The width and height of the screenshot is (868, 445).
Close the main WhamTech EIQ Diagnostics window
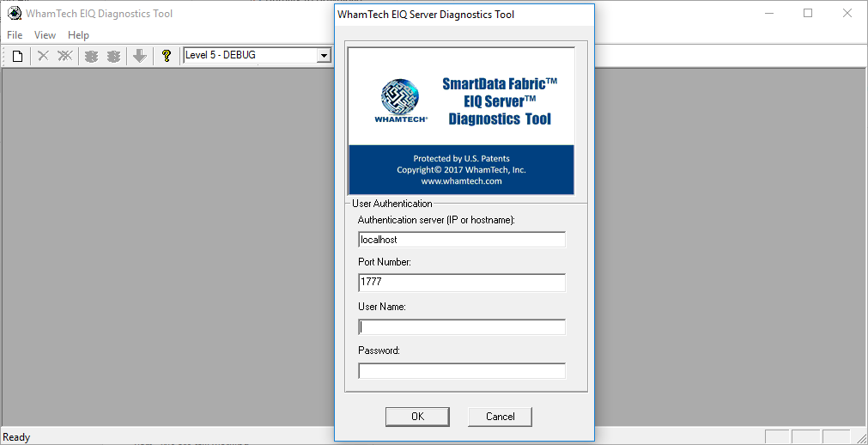pyautogui.click(x=847, y=13)
